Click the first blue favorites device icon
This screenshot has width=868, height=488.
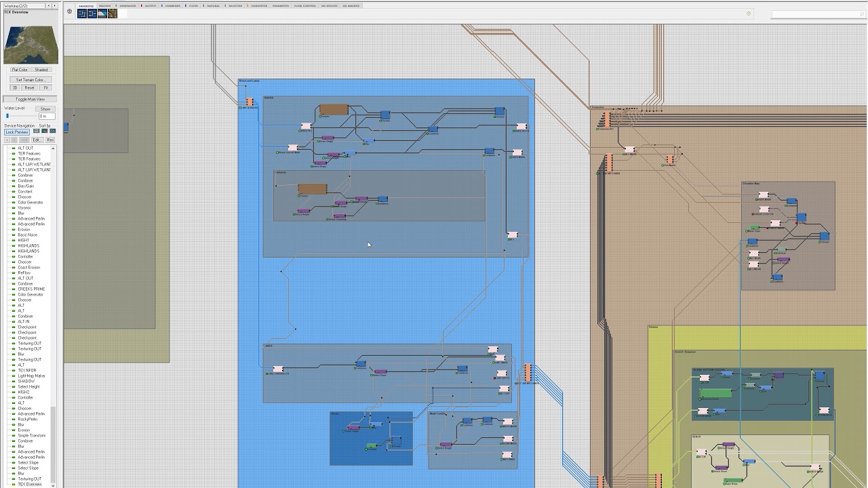coord(81,13)
